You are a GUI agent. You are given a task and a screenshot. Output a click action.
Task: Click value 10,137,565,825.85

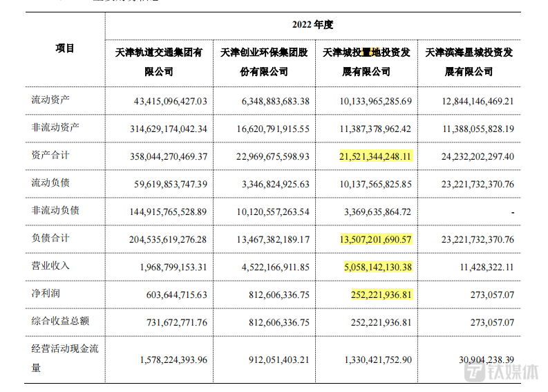[376, 185]
